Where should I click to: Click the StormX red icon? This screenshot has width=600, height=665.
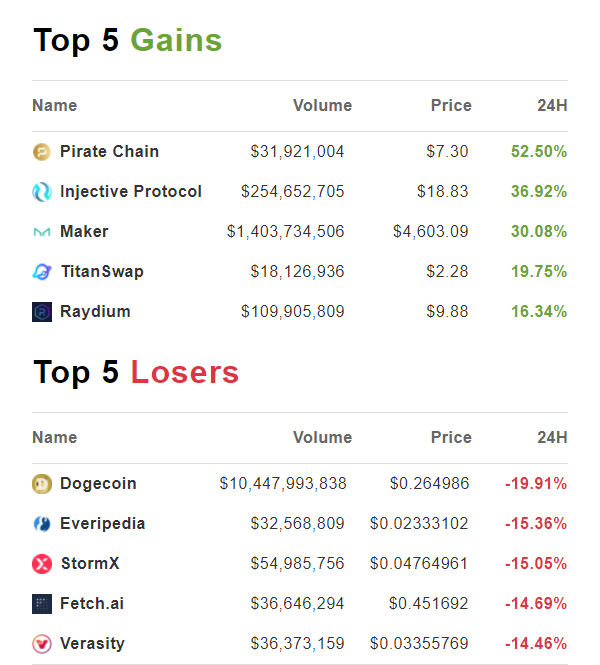[x=42, y=564]
